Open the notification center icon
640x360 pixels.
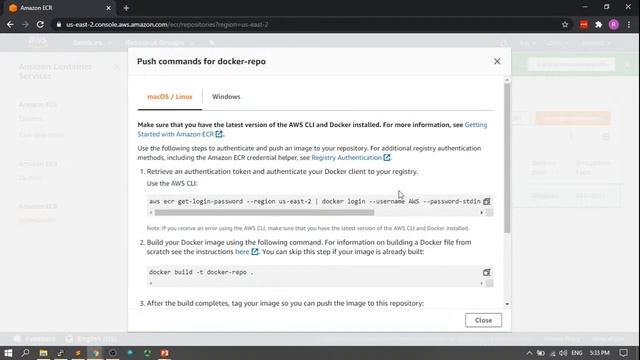coord(623,353)
